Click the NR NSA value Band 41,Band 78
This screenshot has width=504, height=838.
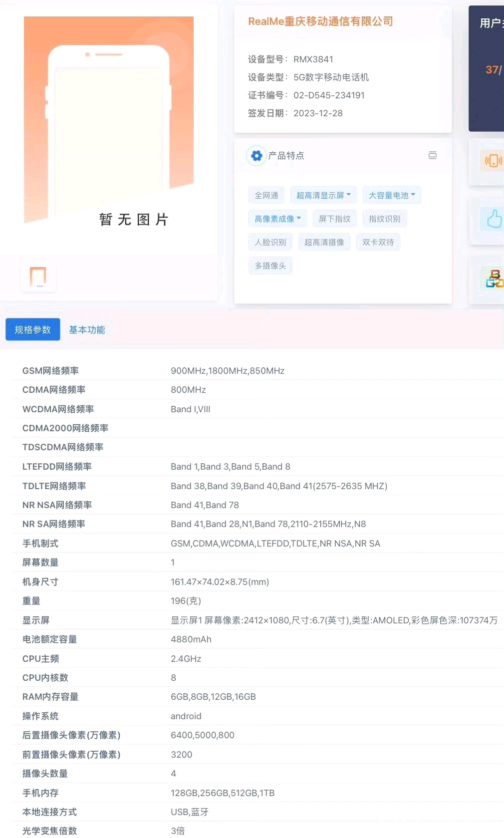(205, 505)
